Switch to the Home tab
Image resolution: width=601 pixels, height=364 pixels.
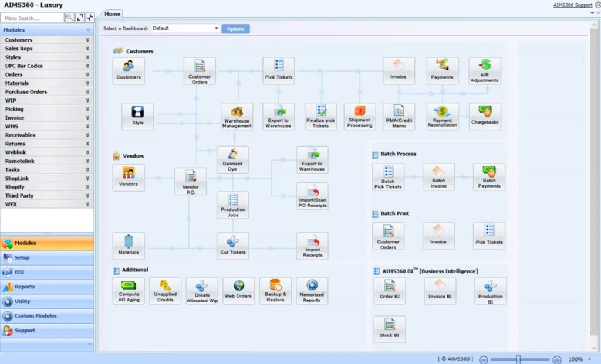[112, 14]
